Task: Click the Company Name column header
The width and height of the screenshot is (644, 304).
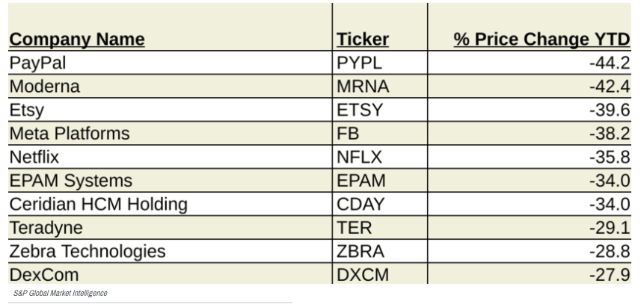Action: 77,40
